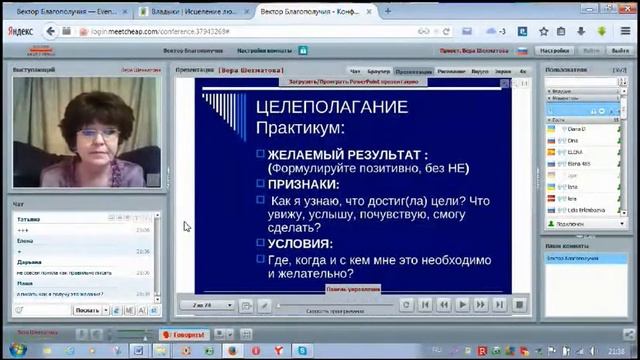Click lock icon next to room settings
Screen dimensions: 640x360
click(303, 51)
